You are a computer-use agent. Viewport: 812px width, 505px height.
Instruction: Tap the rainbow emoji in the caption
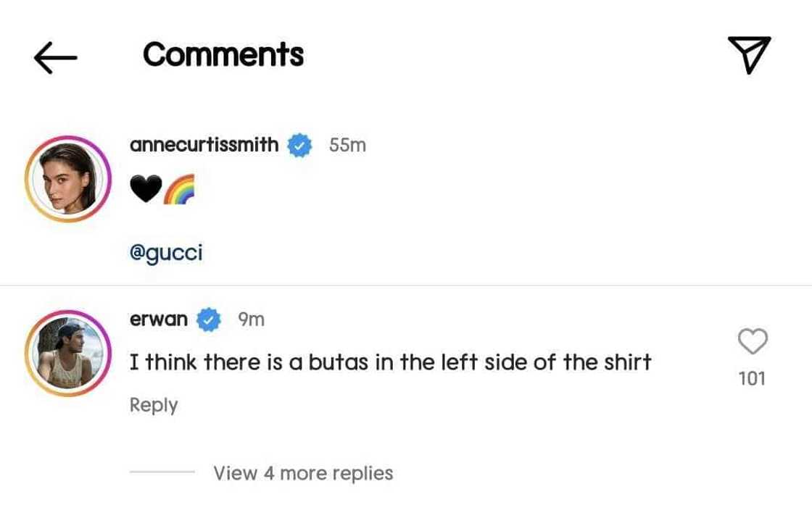pyautogui.click(x=178, y=191)
